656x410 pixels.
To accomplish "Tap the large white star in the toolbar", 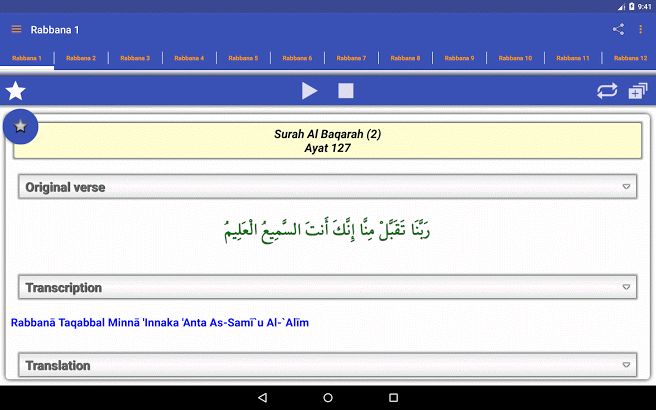I will (x=15, y=91).
